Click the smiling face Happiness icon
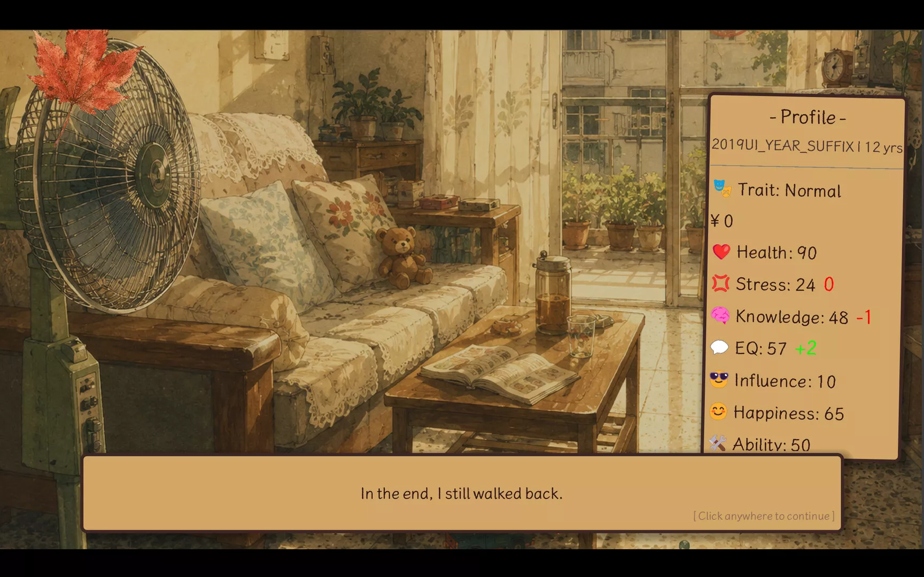The image size is (924, 577). [718, 411]
